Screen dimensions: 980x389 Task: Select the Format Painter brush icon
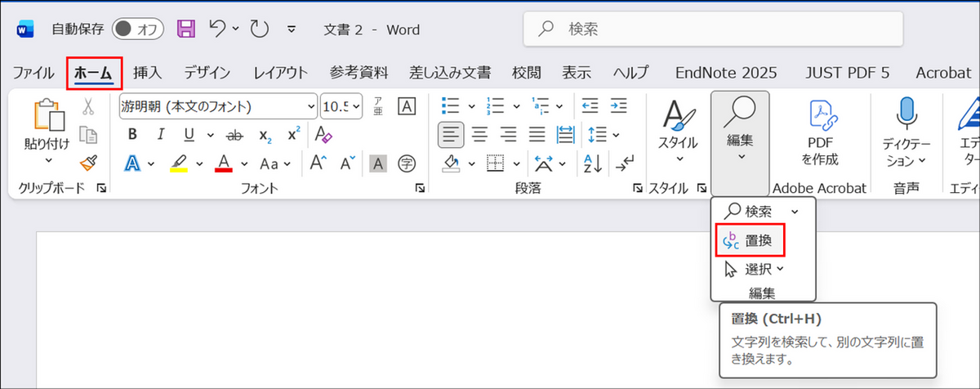[88, 163]
